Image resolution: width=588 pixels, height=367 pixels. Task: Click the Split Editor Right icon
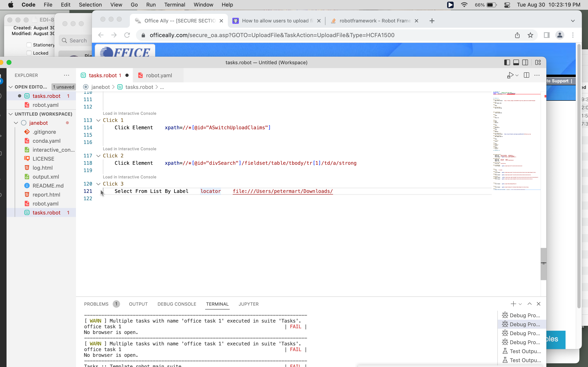[527, 75]
